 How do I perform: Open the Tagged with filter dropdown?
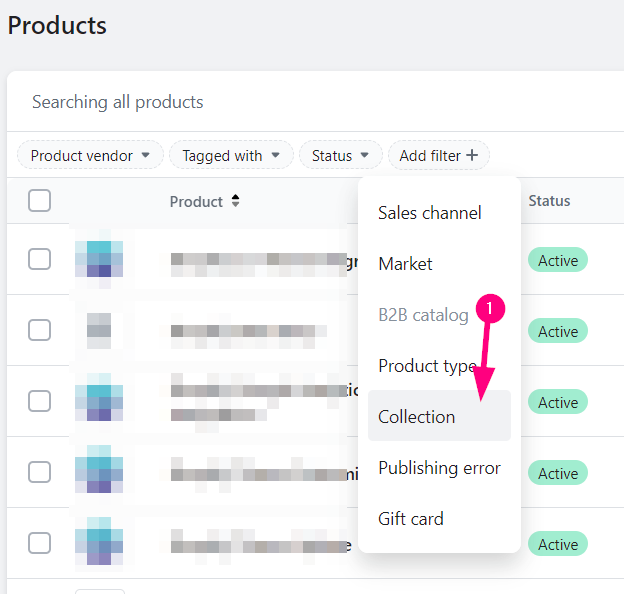[231, 156]
